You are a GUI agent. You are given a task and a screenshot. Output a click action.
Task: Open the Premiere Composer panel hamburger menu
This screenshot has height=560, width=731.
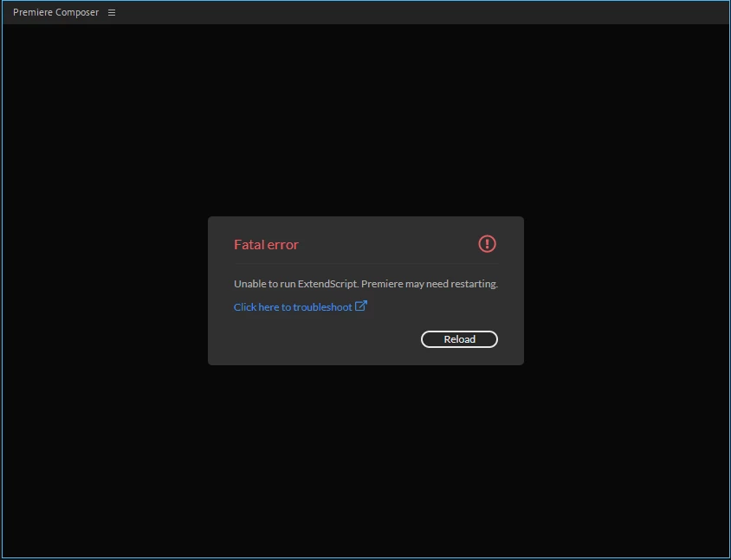tap(112, 13)
